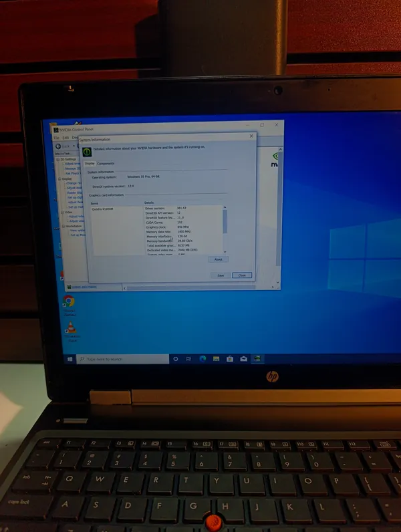Select Quadro K1000M in the Items list
The height and width of the screenshot is (532, 401).
(x=102, y=209)
